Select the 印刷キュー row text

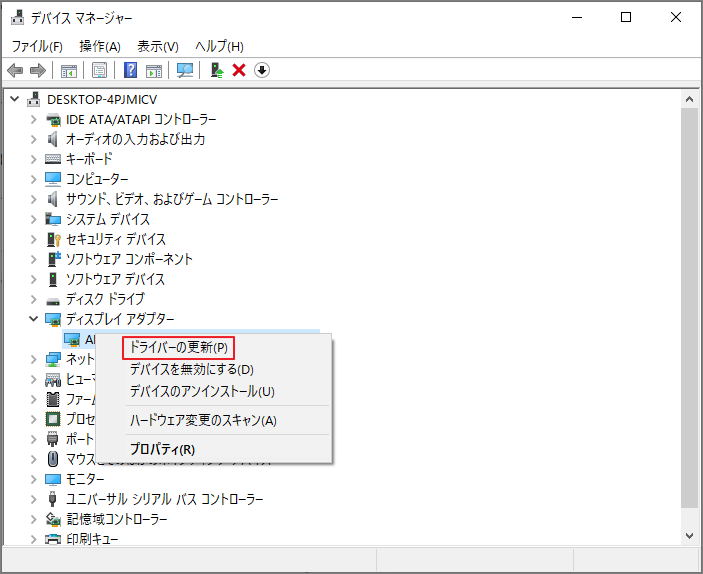[x=92, y=539]
